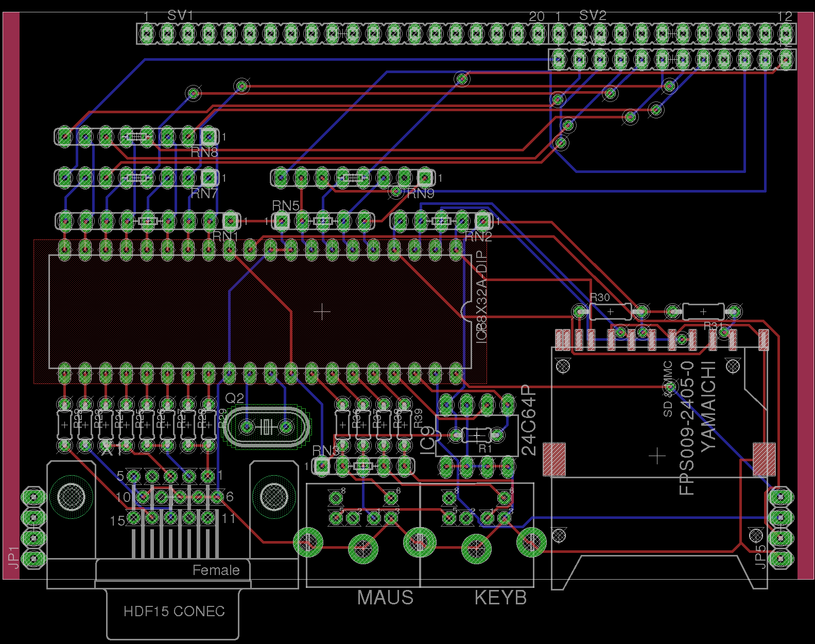Viewport: 815px width, 644px height.
Task: Click the origin cross of the SD card socket
Action: [657, 456]
